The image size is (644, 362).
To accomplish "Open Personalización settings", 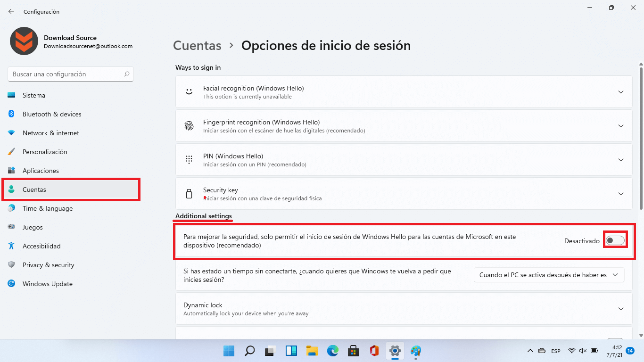I will [71, 152].
